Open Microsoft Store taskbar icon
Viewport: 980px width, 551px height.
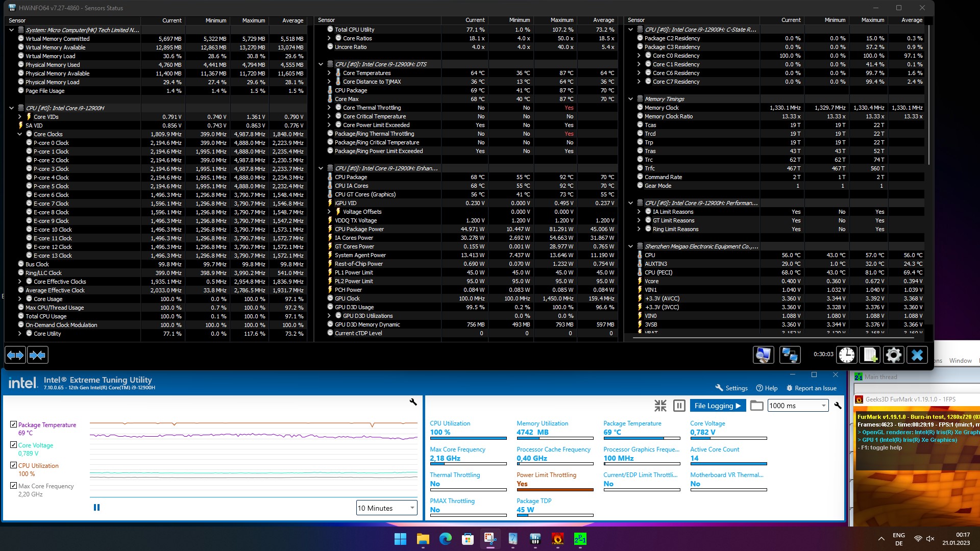pyautogui.click(x=468, y=539)
